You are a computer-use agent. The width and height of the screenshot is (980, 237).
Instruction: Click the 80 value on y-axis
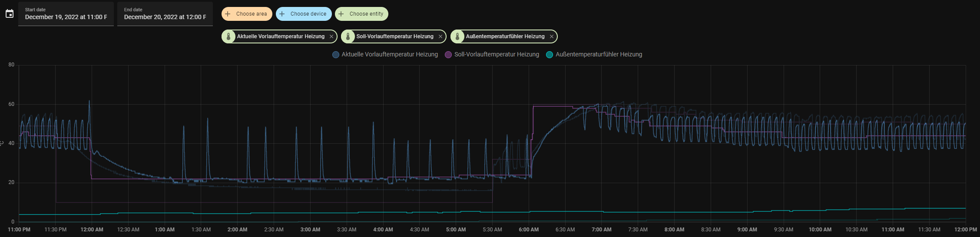[11, 65]
